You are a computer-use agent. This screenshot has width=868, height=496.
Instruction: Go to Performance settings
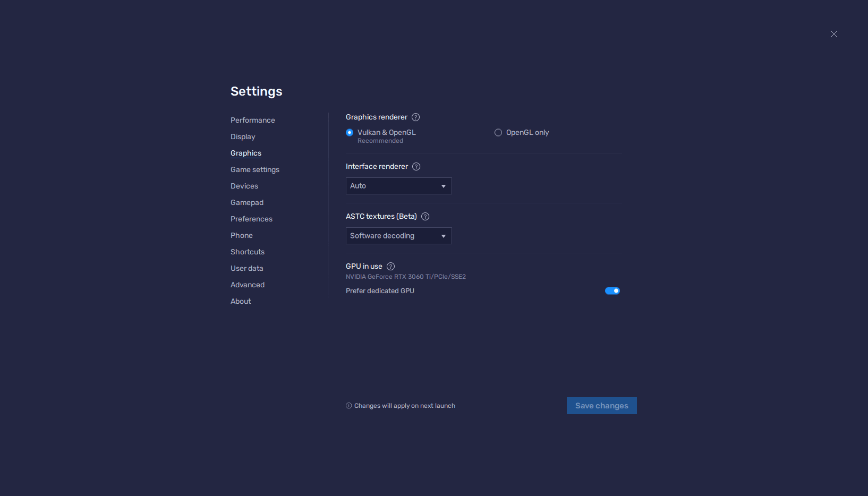click(x=253, y=121)
